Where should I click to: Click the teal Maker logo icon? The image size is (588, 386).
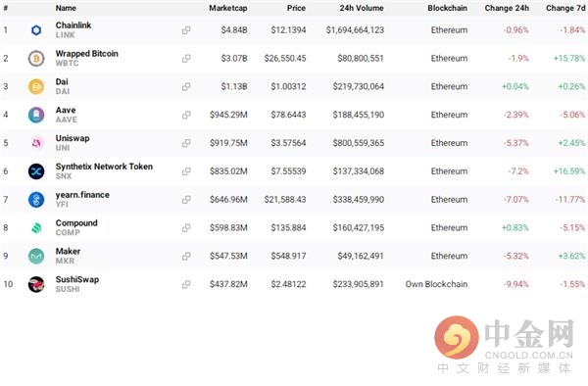(x=36, y=256)
